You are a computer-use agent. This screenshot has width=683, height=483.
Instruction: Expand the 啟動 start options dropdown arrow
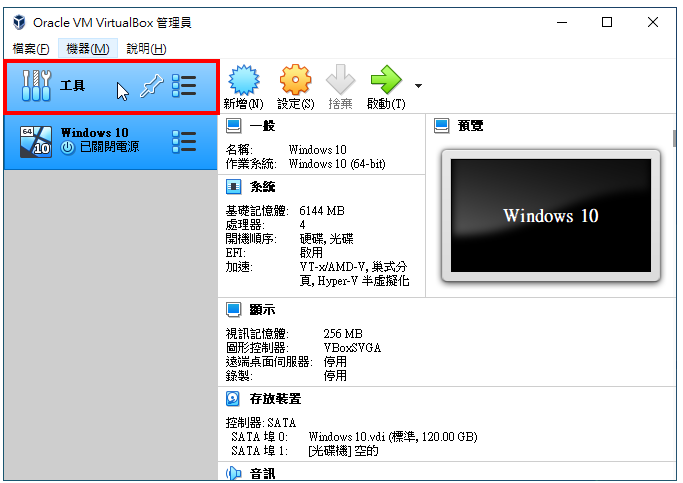point(418,86)
